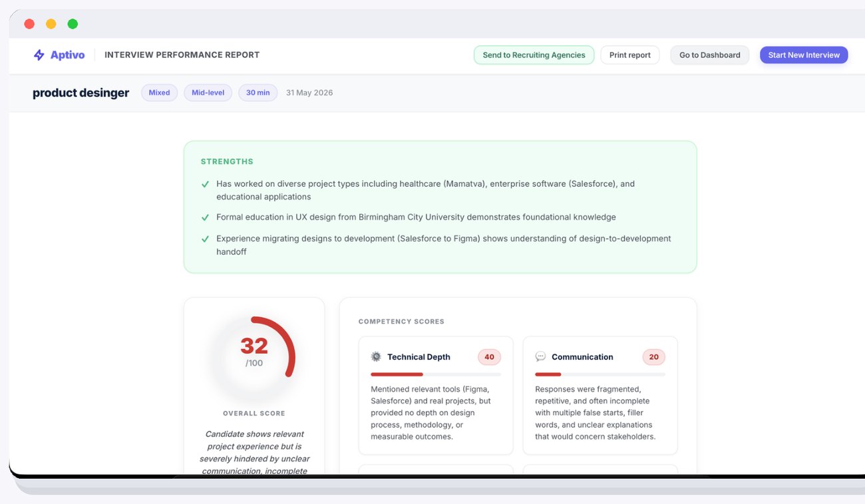Click the checkmark beside Salesforce to Figma strength
Image resolution: width=865 pixels, height=504 pixels.
tap(205, 239)
